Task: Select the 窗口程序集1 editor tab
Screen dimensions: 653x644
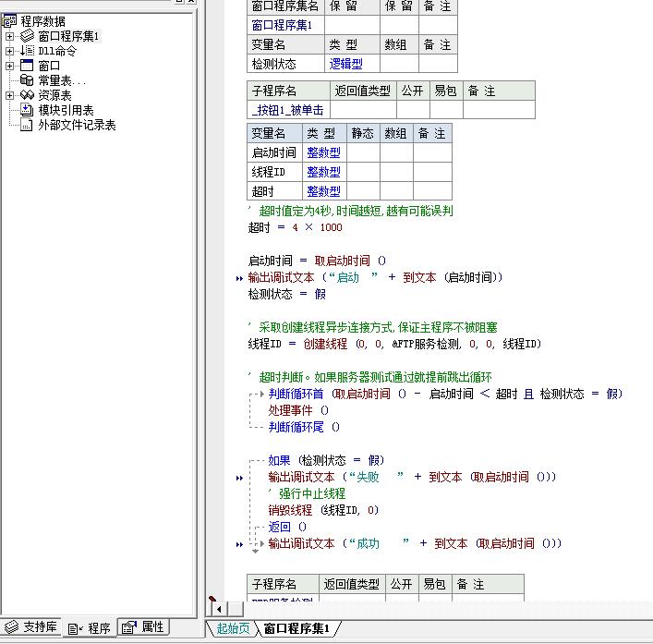Action: point(296,628)
